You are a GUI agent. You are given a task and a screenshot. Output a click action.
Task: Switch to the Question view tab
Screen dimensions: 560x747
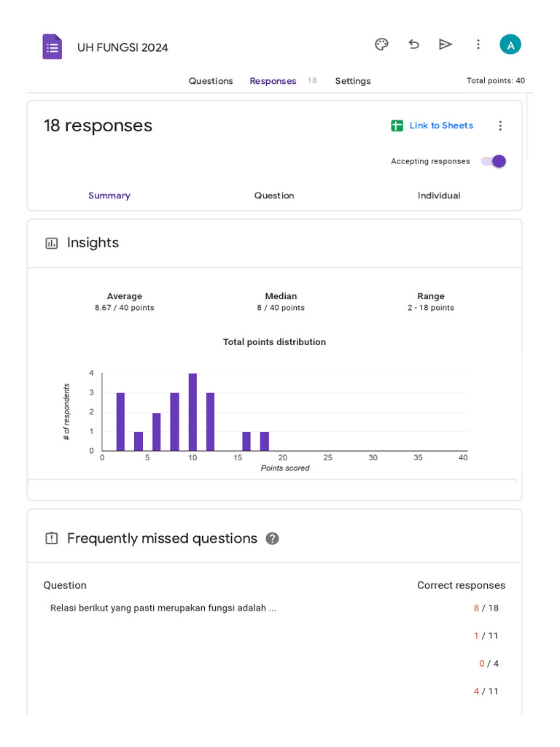click(274, 196)
